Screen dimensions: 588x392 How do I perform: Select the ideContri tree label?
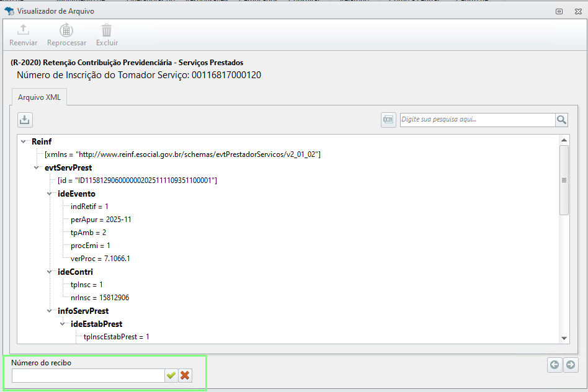[75, 272]
